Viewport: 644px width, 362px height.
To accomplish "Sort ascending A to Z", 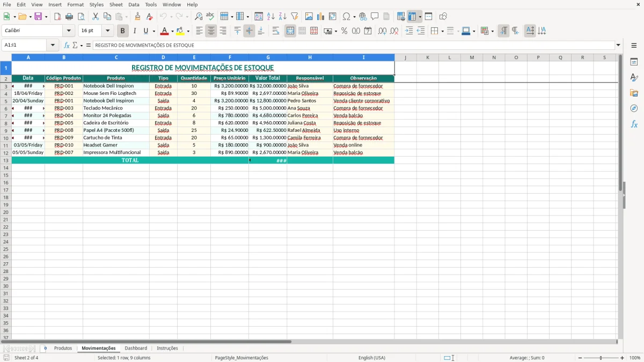I will 271,17.
